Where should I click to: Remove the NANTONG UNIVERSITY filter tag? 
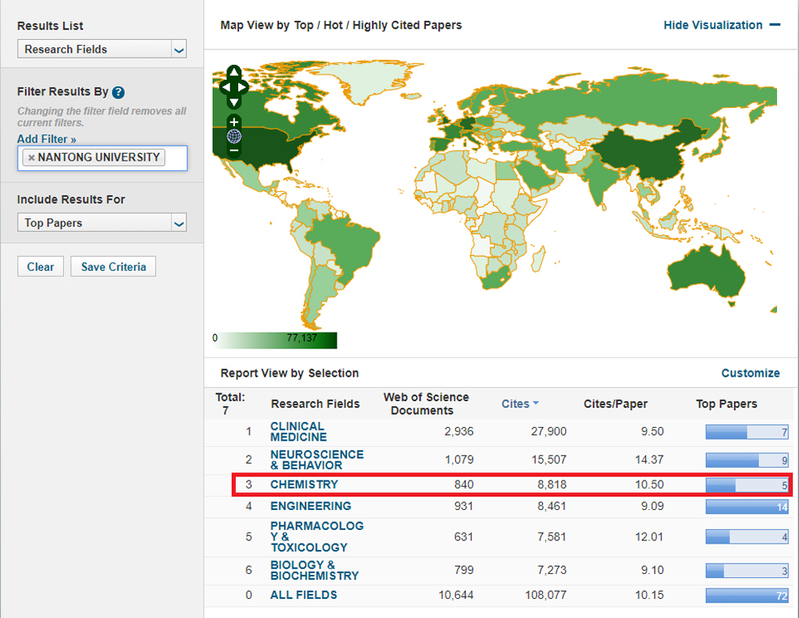pos(31,158)
